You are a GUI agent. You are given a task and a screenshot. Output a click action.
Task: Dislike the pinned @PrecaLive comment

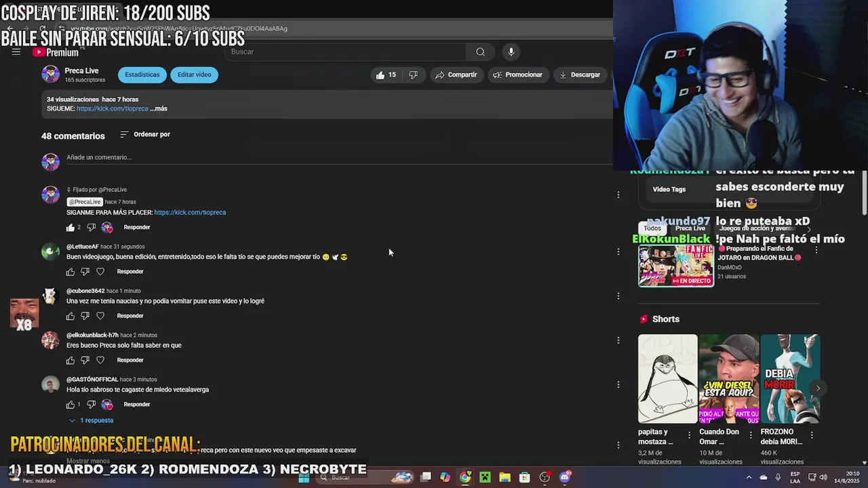pyautogui.click(x=91, y=228)
